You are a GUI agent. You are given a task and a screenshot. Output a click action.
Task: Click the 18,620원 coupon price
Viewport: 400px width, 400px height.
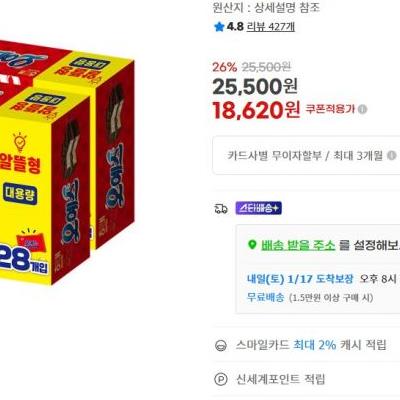coord(256,110)
